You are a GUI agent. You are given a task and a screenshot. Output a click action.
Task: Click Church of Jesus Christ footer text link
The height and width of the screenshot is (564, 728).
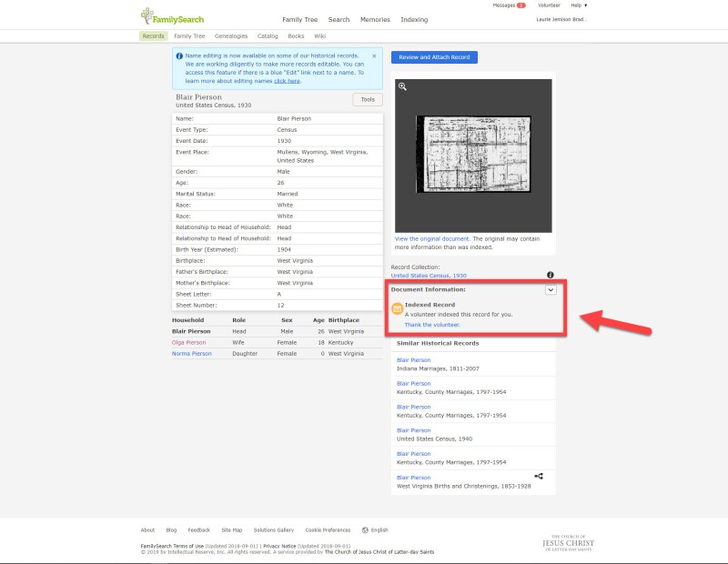[x=379, y=552]
